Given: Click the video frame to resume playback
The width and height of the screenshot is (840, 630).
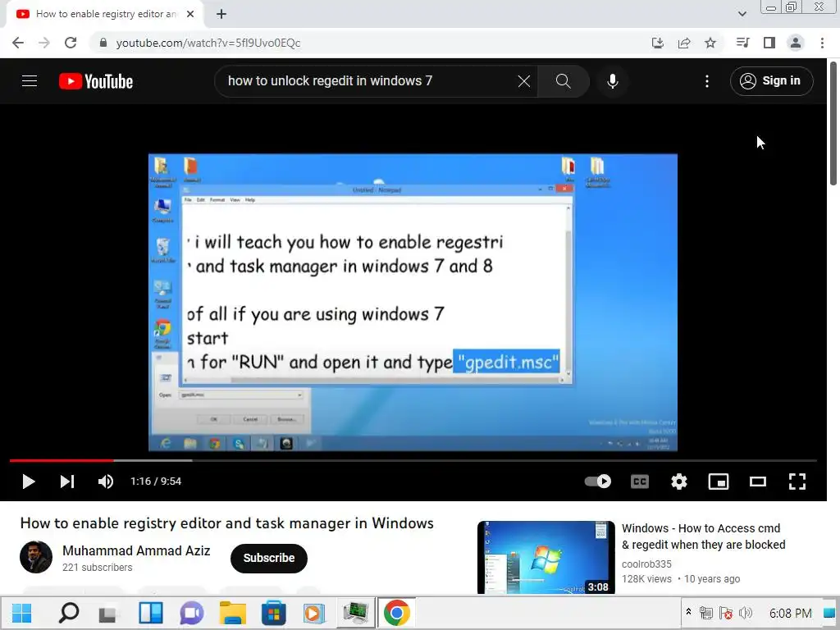Looking at the screenshot, I should tap(413, 302).
